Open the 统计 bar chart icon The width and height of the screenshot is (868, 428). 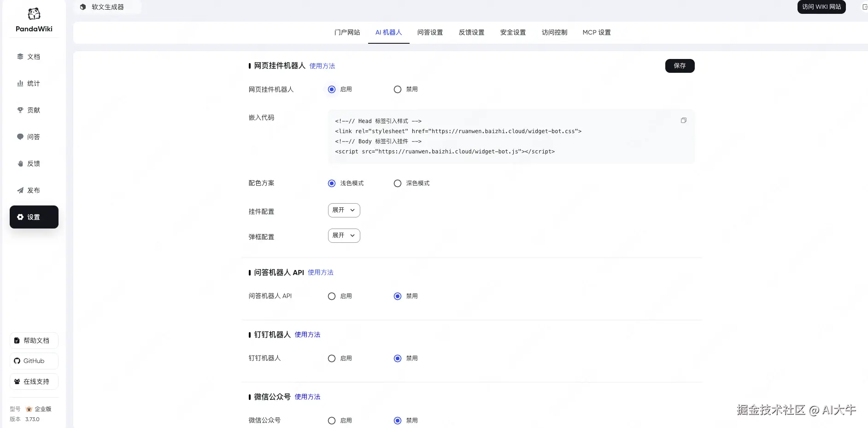(x=20, y=83)
